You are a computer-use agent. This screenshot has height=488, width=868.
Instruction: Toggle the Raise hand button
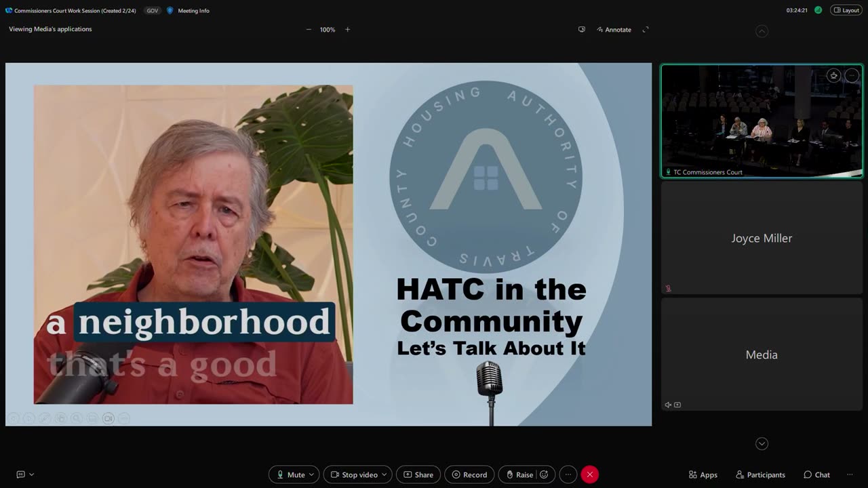[518, 474]
